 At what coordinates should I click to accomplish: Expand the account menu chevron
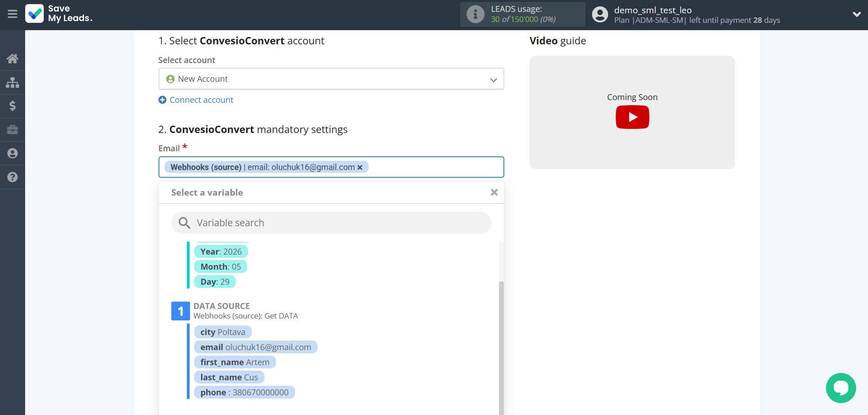pos(857,14)
